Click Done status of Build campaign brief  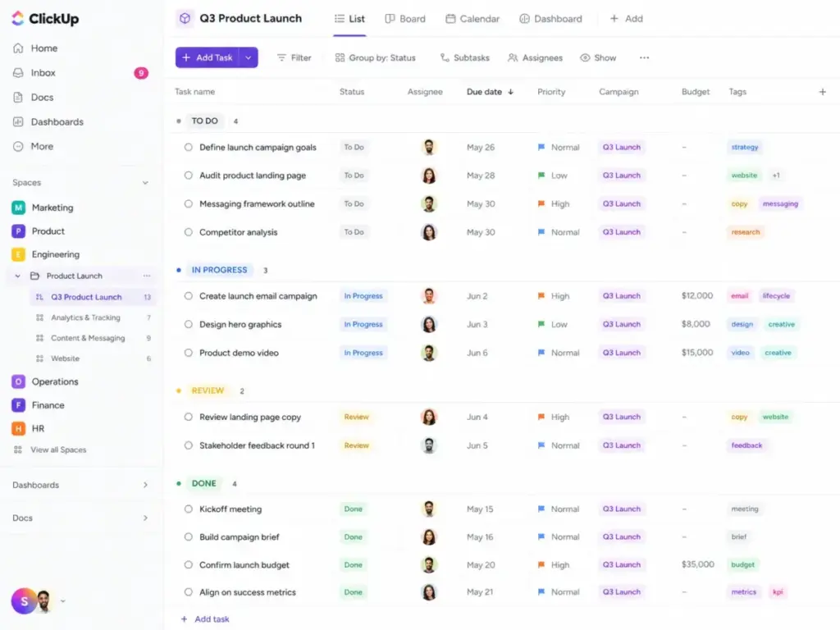click(353, 536)
